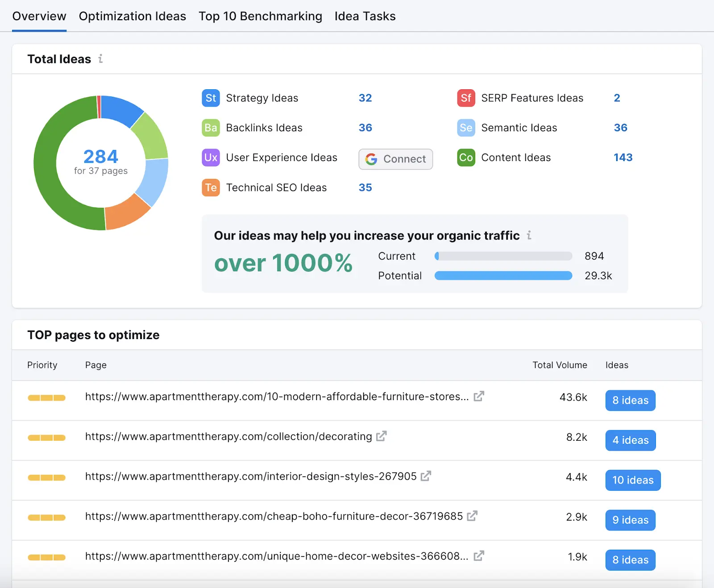Viewport: 714px width, 588px height.
Task: Click the info icon beside Total Ideas
Action: pyautogui.click(x=100, y=59)
